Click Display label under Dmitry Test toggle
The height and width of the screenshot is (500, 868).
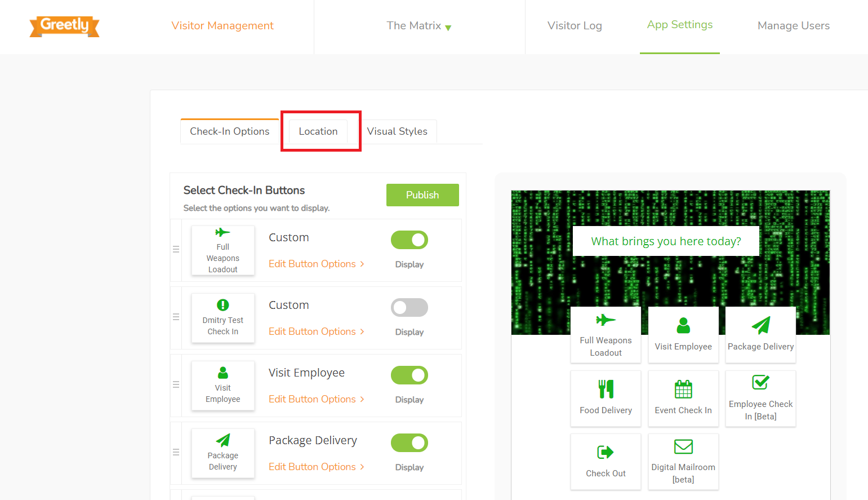coord(409,332)
